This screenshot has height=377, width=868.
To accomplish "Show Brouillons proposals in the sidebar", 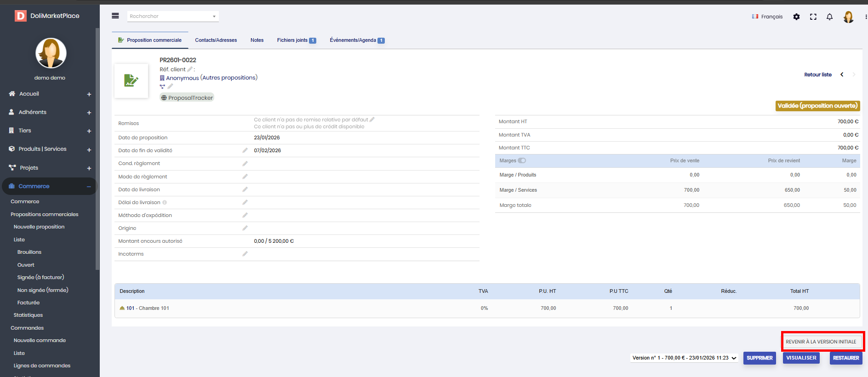I will tap(29, 252).
